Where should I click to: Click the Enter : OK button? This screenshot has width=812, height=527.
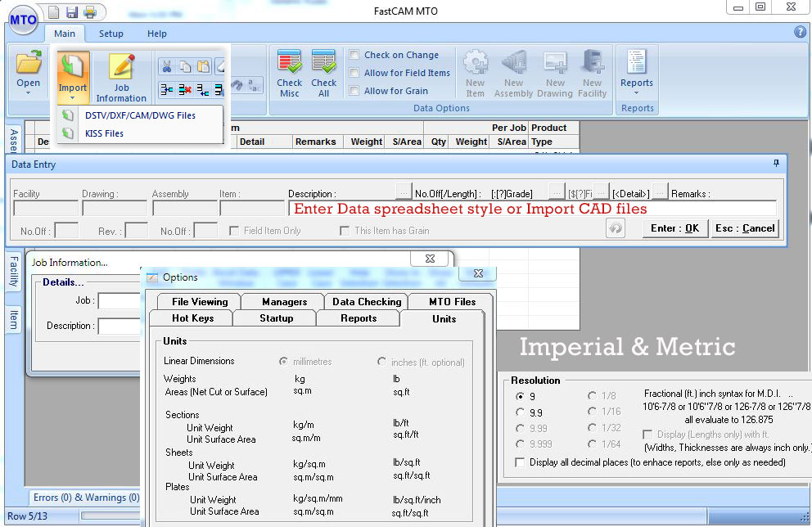(x=674, y=228)
